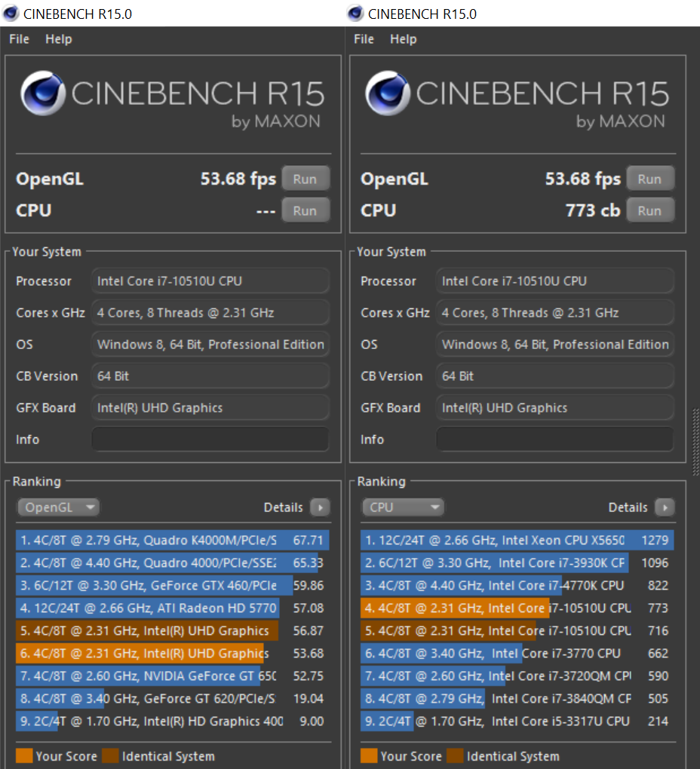Select the Quadro 4000 ranking row

point(173,562)
